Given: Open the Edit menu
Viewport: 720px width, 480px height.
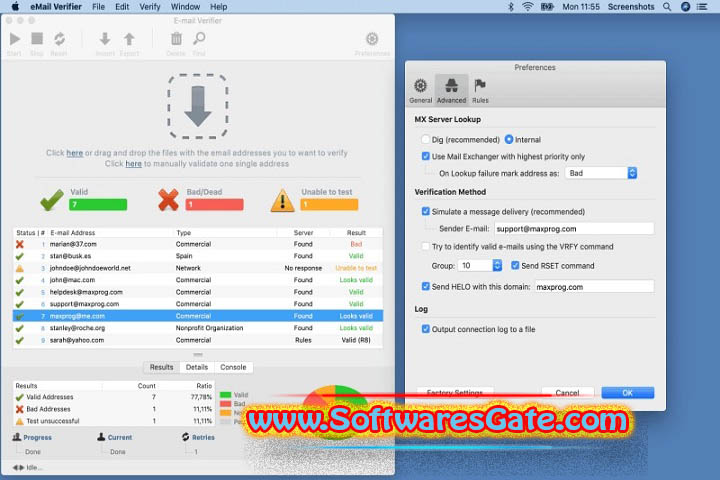Looking at the screenshot, I should (x=122, y=7).
